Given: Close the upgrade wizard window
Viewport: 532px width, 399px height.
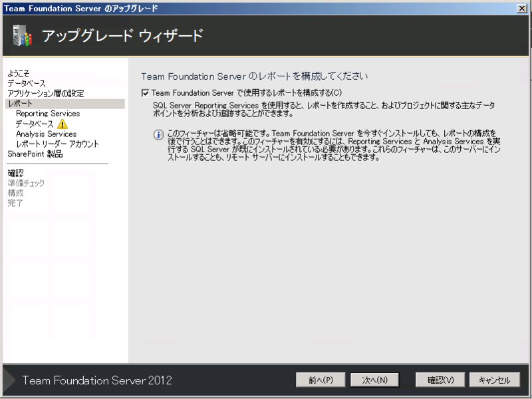Looking at the screenshot, I should pyautogui.click(x=521, y=9).
